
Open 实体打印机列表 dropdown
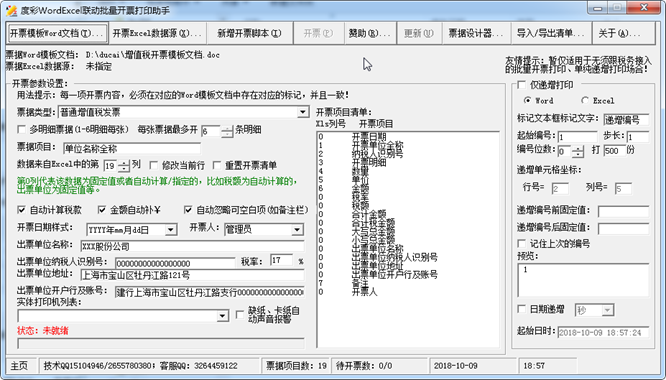click(222, 315)
